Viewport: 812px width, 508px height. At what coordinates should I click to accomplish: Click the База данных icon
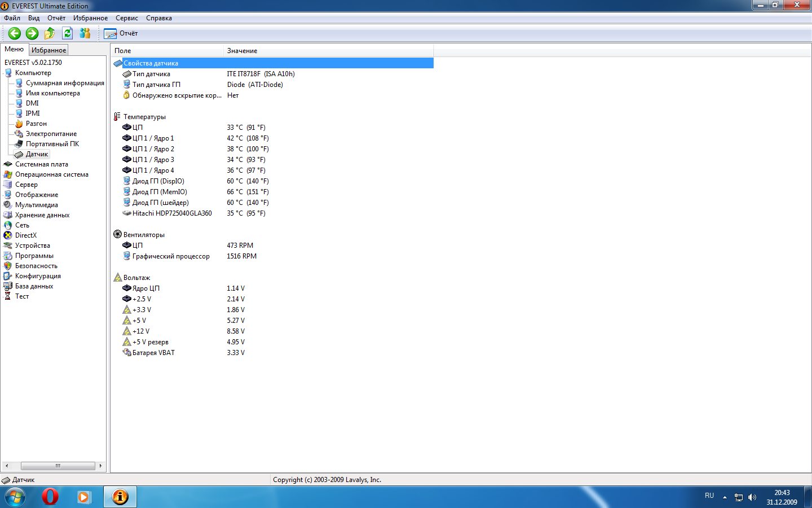pos(8,286)
